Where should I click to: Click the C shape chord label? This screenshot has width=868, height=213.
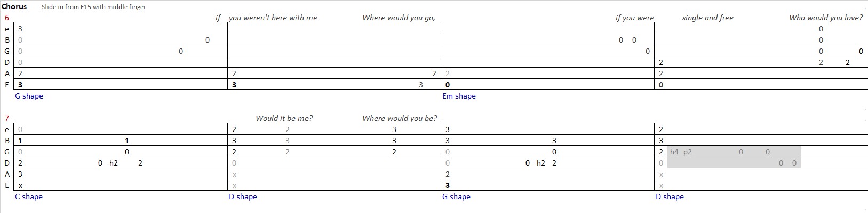(29, 197)
